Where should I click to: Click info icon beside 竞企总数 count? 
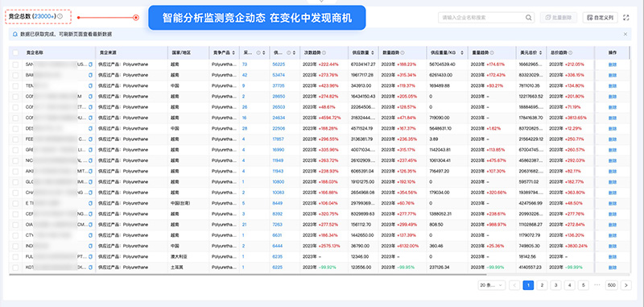pos(60,16)
